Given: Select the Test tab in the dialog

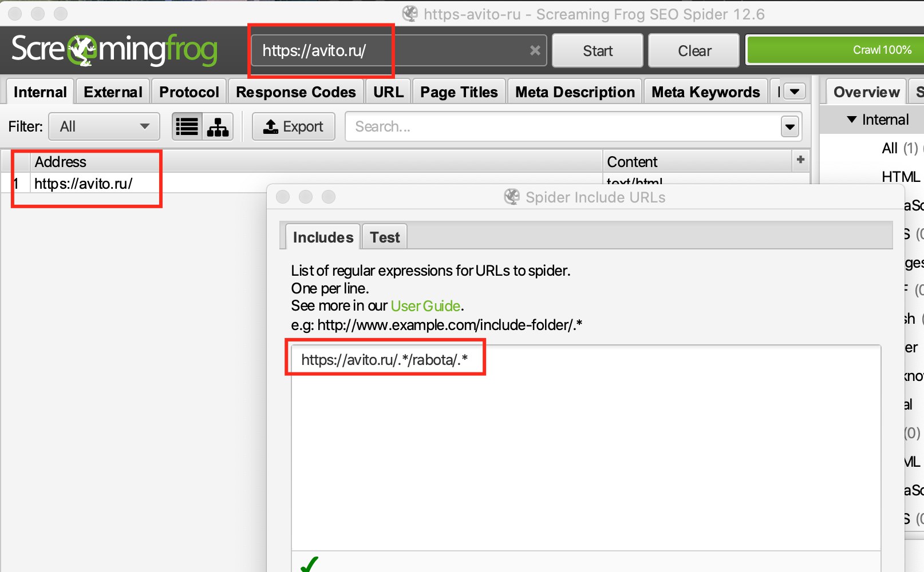Looking at the screenshot, I should coord(385,237).
